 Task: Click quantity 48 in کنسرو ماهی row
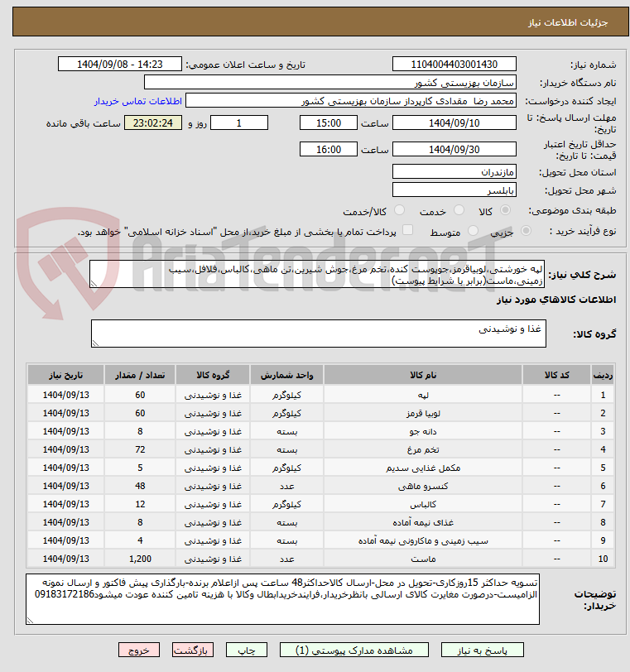[140, 486]
